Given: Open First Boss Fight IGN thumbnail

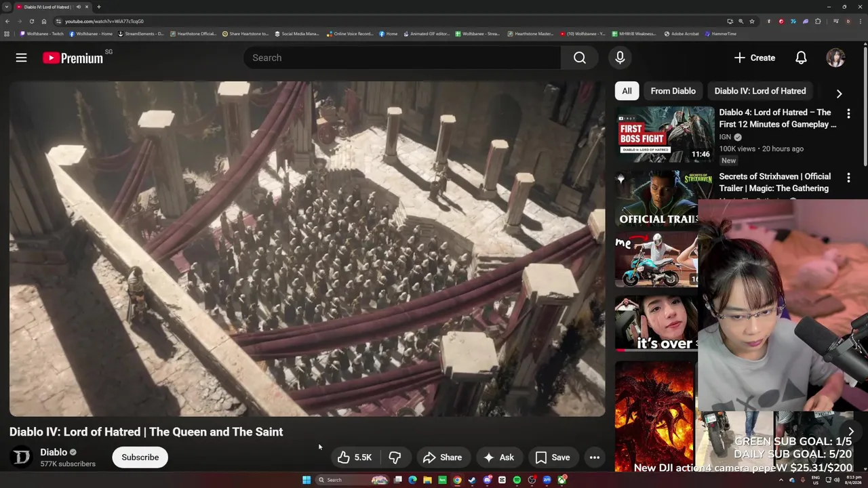Looking at the screenshot, I should [x=665, y=134].
